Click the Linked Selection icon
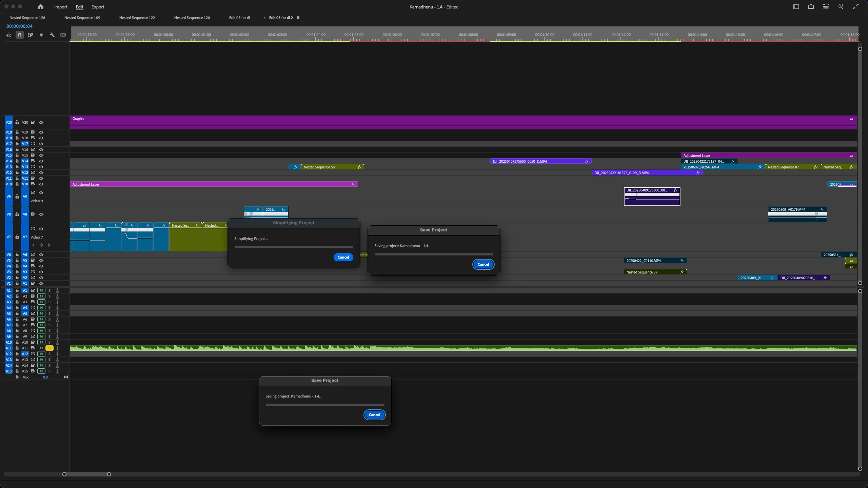868x488 pixels. (31, 35)
